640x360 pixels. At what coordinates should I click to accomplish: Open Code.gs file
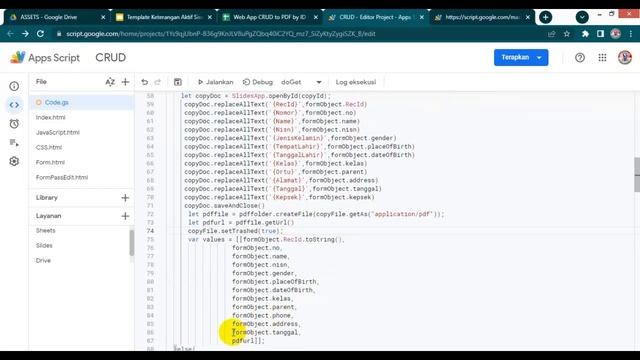point(82,102)
